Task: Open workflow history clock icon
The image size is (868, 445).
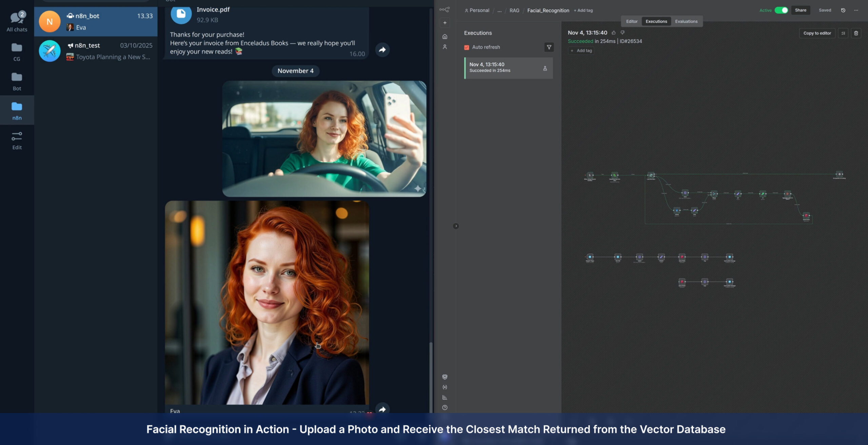Action: coord(843,10)
